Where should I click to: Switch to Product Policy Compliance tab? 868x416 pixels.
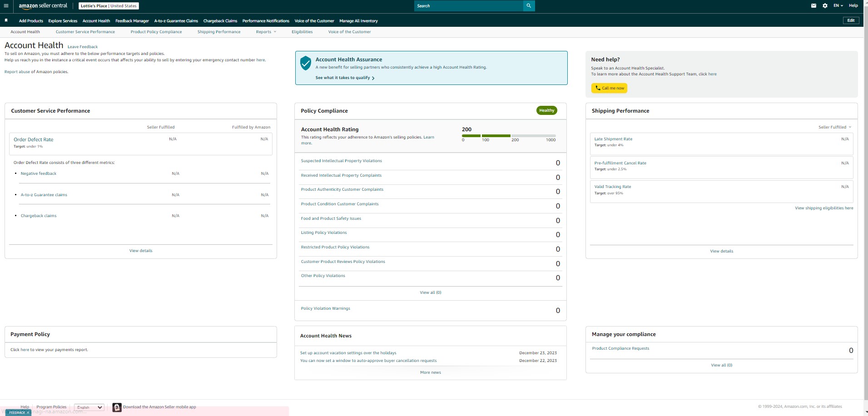coord(156,32)
